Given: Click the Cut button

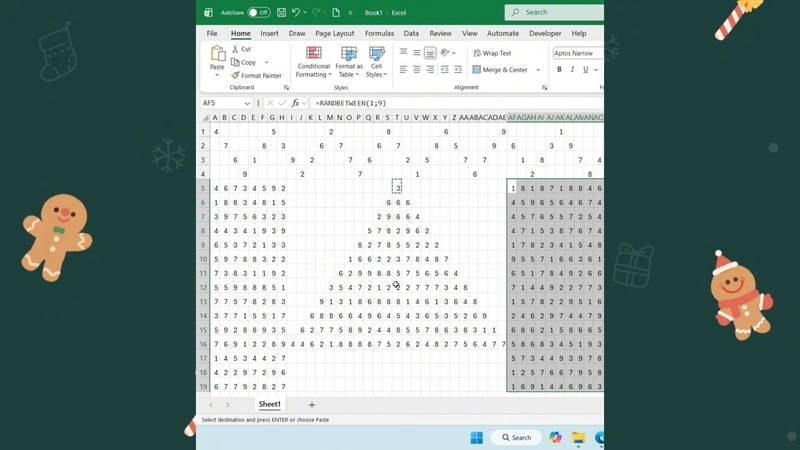Looking at the screenshot, I should pos(241,49).
